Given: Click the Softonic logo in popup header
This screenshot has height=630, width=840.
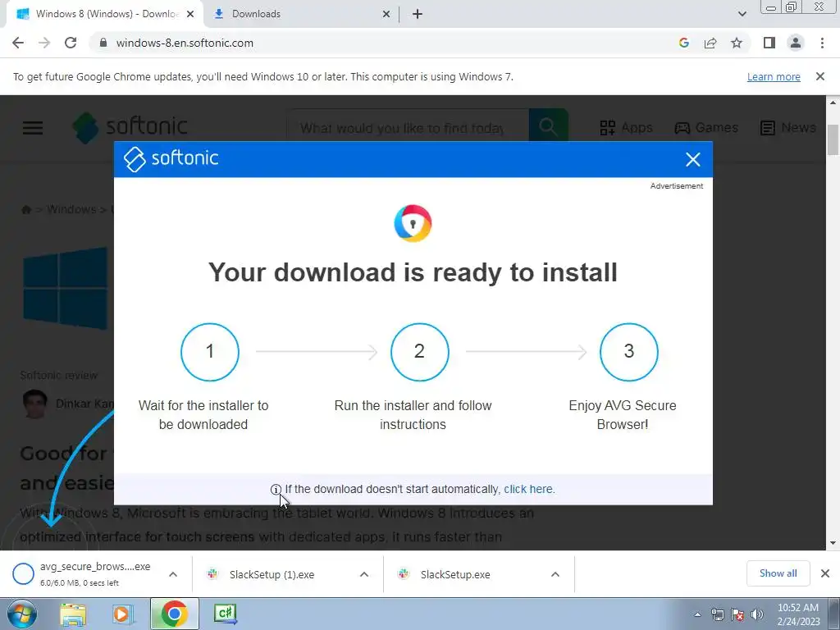Looking at the screenshot, I should point(171,159).
